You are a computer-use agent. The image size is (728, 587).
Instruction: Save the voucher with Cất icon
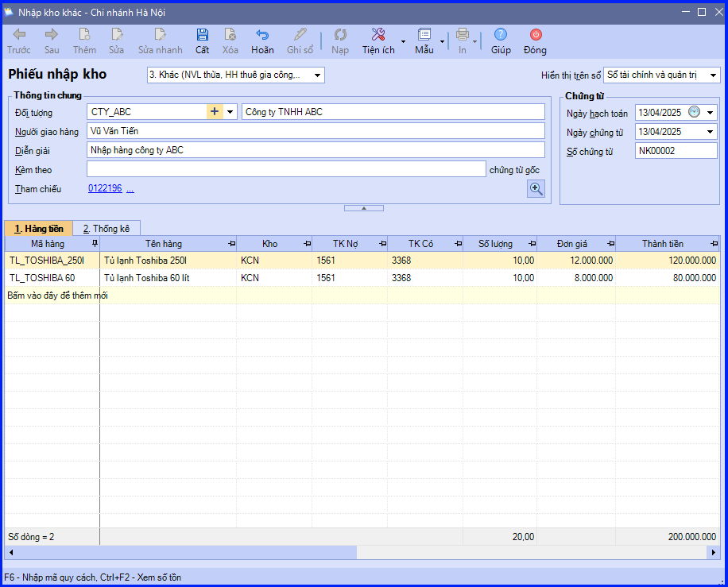tap(202, 34)
